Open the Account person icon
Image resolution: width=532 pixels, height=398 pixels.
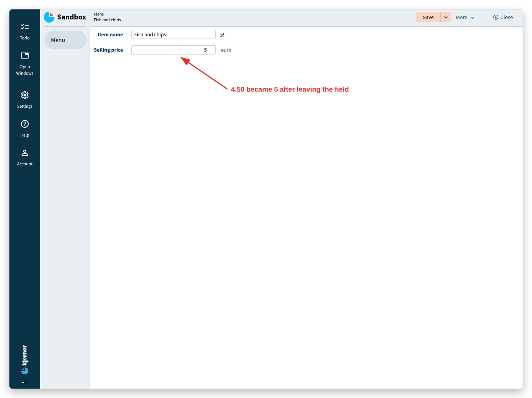(25, 153)
